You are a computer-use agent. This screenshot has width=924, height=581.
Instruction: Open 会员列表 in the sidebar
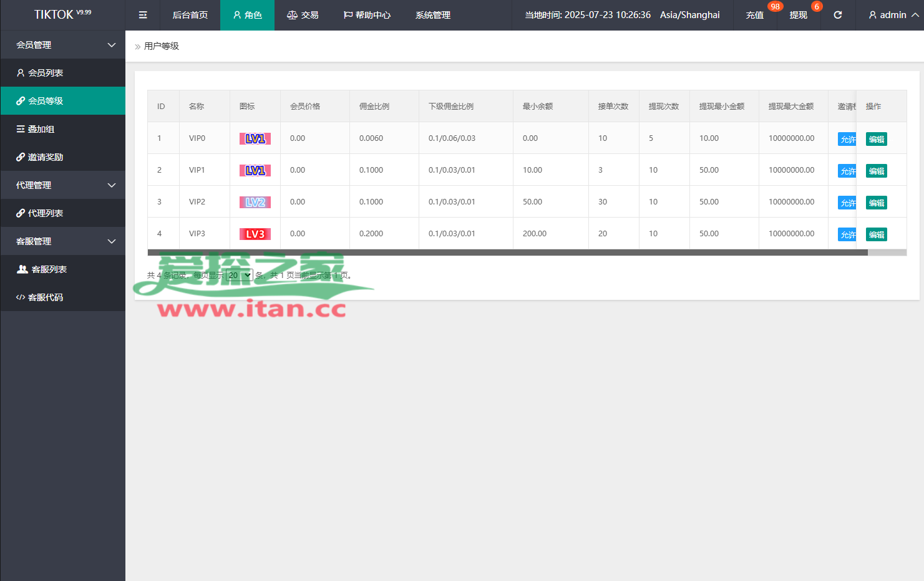tap(62, 73)
